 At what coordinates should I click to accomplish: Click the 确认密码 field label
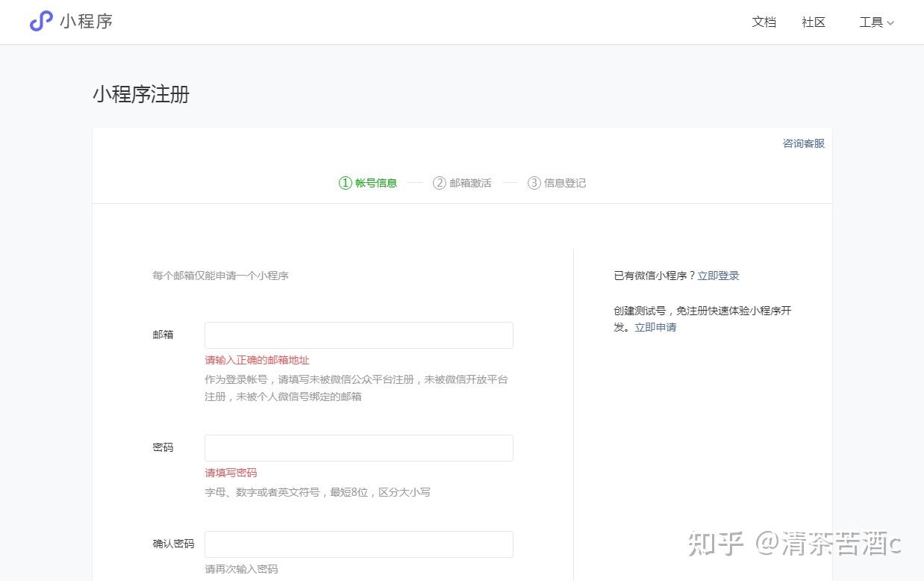(x=173, y=544)
